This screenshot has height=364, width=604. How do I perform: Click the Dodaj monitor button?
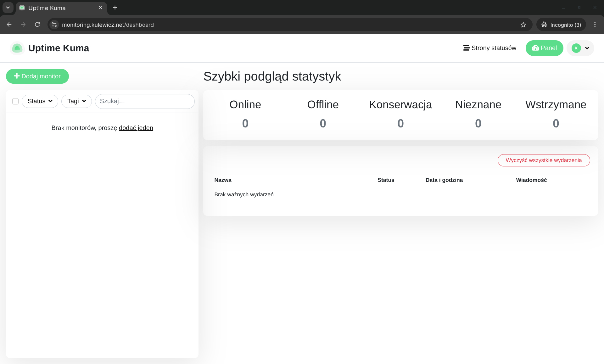pyautogui.click(x=37, y=76)
